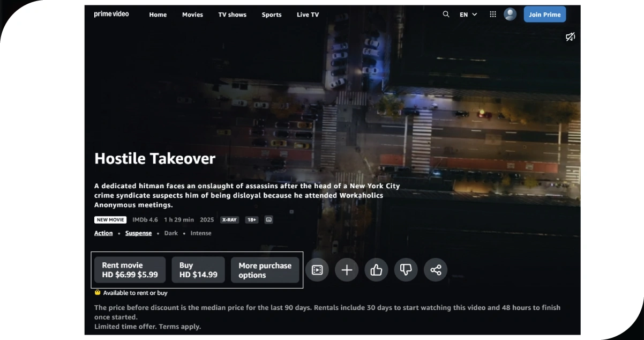The height and width of the screenshot is (340, 644).
Task: Unmute the trailer audio
Action: click(570, 37)
